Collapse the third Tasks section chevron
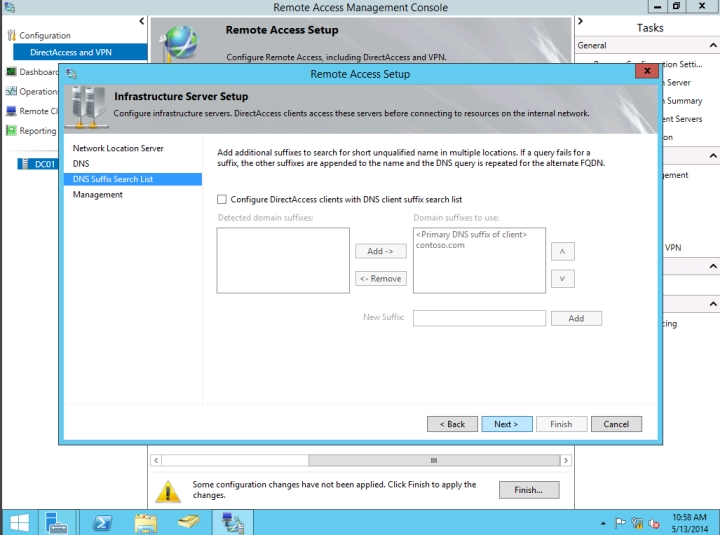Image resolution: width=720 pixels, height=535 pixels. (x=713, y=266)
